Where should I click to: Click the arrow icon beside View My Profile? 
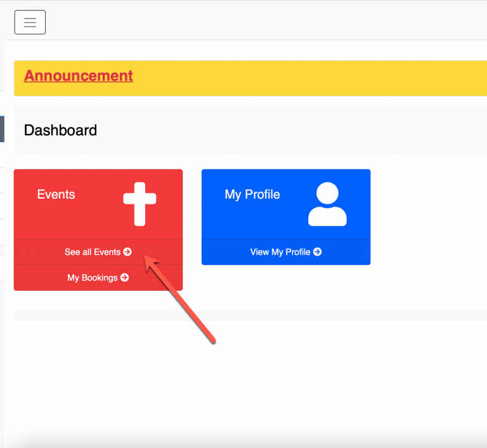coord(318,251)
